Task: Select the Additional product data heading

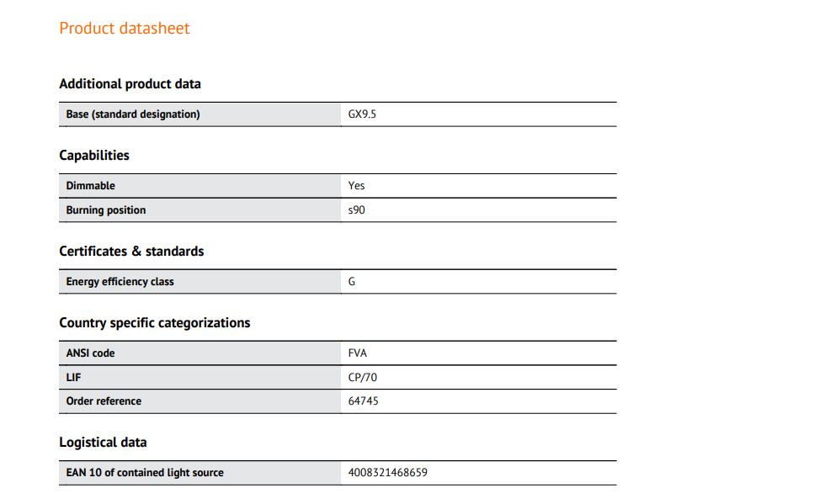Action: coord(130,83)
